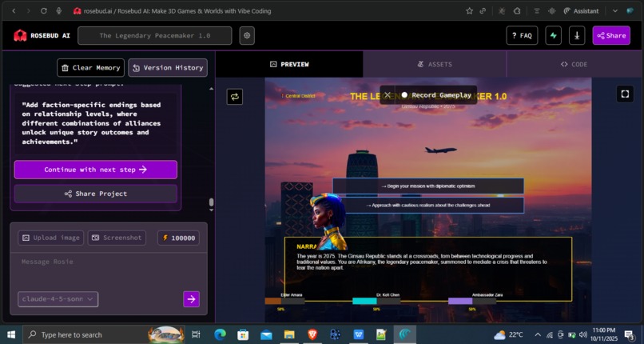This screenshot has width=644, height=344.
Task: Click the download project icon
Action: pyautogui.click(x=577, y=36)
